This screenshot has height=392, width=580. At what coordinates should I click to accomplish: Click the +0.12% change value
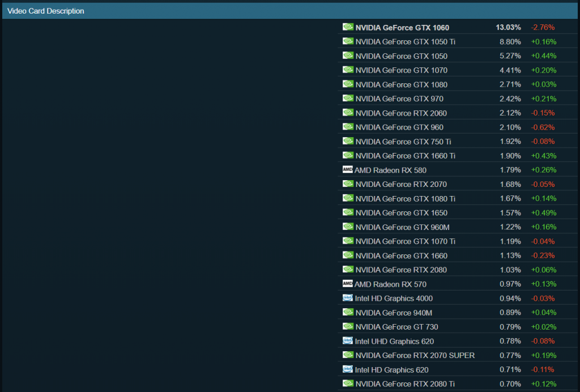(543, 384)
